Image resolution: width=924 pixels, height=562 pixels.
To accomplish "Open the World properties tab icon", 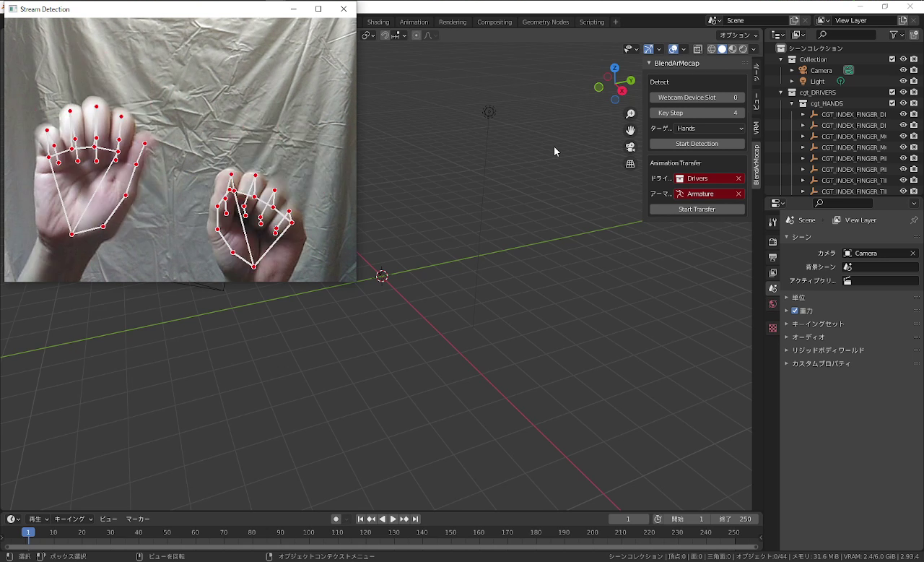I will 772,304.
